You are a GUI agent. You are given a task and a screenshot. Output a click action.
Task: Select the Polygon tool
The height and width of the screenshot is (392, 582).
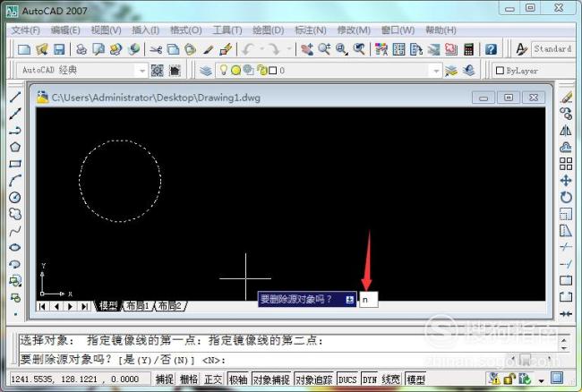(x=15, y=148)
